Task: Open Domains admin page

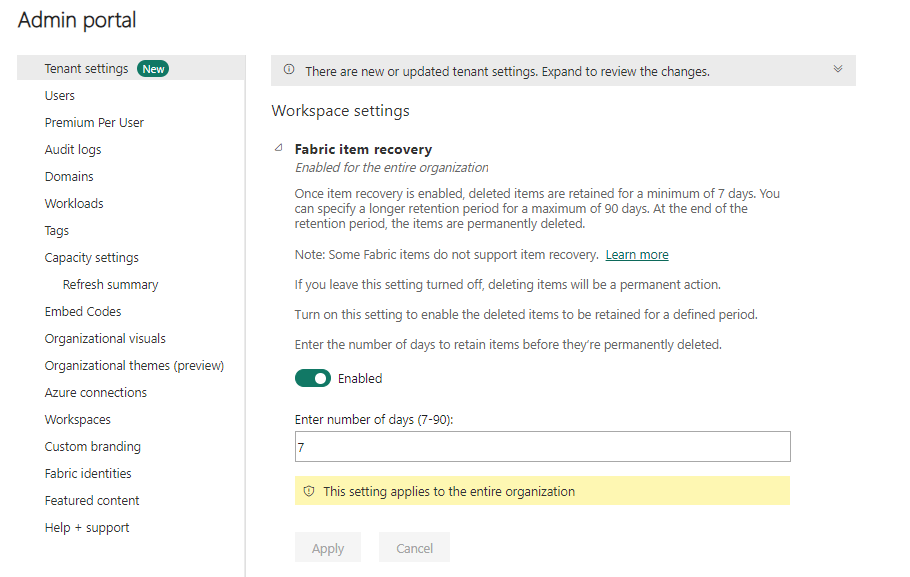Action: [x=69, y=177]
